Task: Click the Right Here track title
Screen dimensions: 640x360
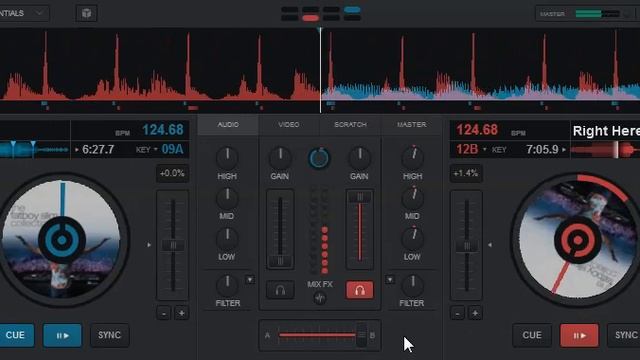Action: pos(606,131)
